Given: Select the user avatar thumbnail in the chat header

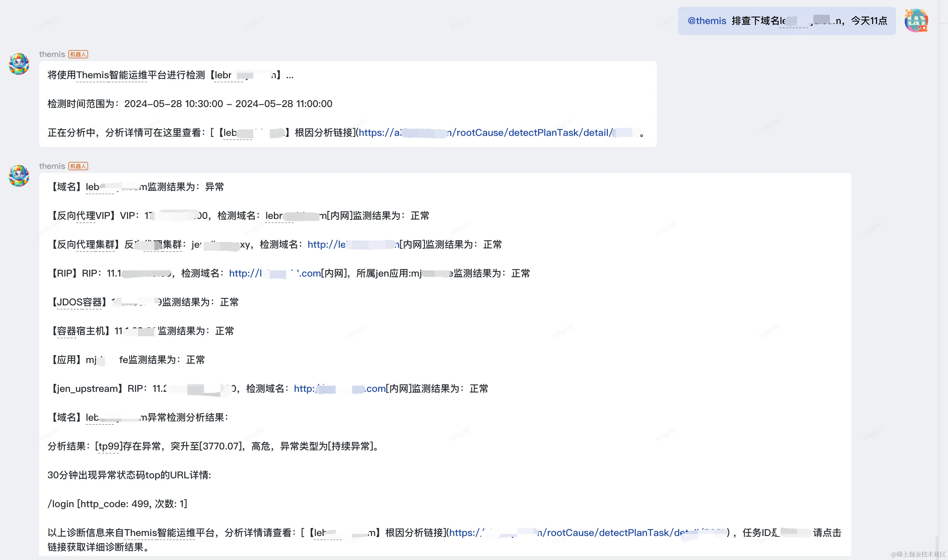Looking at the screenshot, I should [x=917, y=21].
